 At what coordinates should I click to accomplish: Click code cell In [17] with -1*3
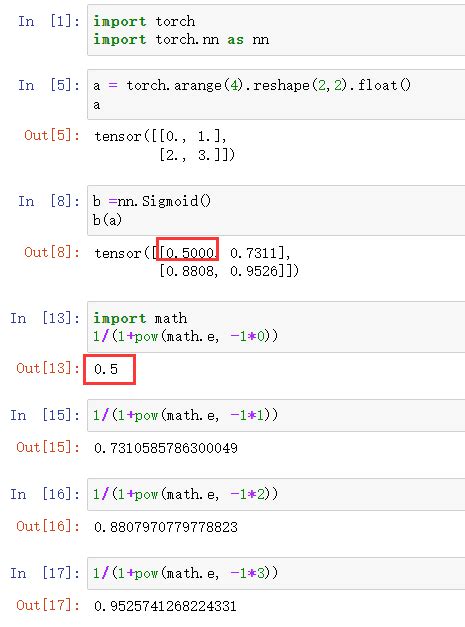point(276,573)
